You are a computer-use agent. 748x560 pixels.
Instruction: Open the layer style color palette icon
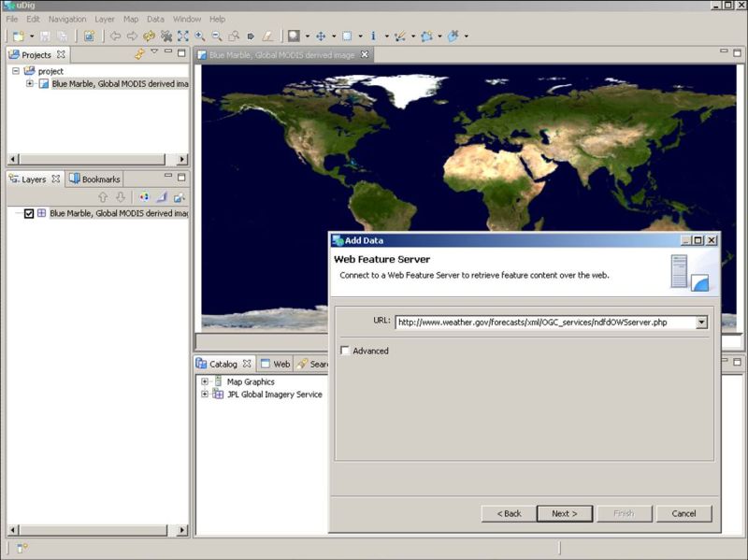(x=144, y=197)
